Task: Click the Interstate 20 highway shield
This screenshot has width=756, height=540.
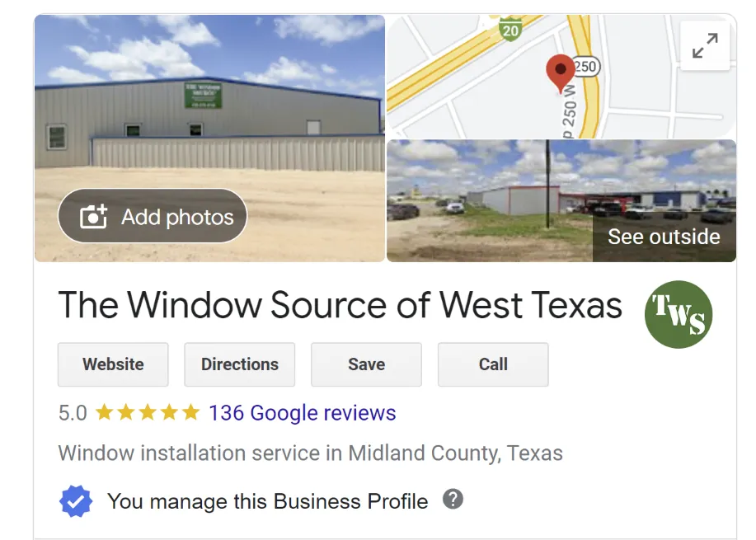Action: (510, 29)
